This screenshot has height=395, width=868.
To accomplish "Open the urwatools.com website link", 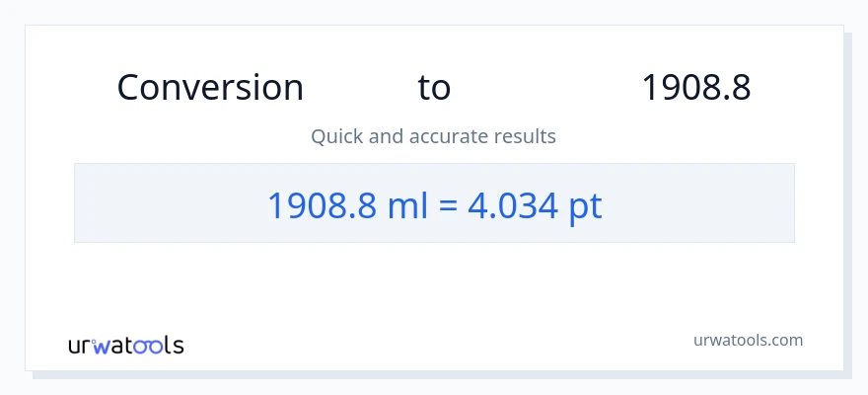I will (748, 340).
